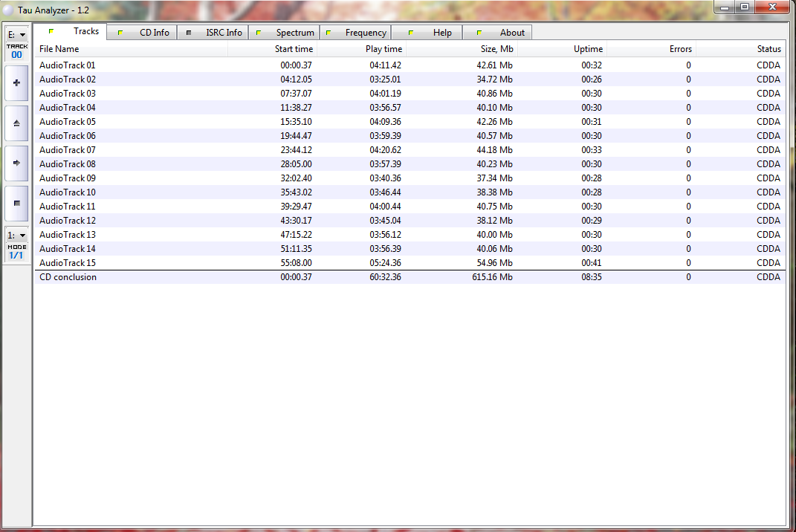Click the gray indicator icon on ISRC Info tab
Image resolution: width=796 pixels, height=532 pixels.
point(189,33)
